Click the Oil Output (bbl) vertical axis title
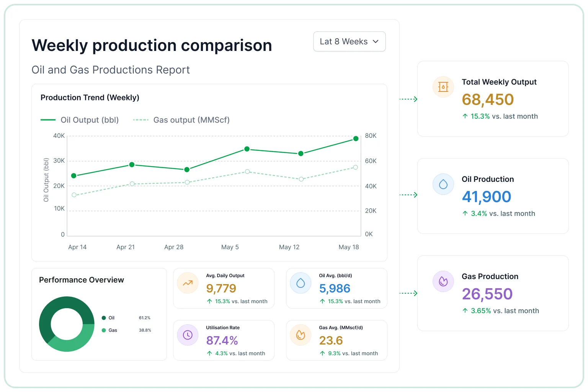588x392 pixels. pyautogui.click(x=46, y=180)
